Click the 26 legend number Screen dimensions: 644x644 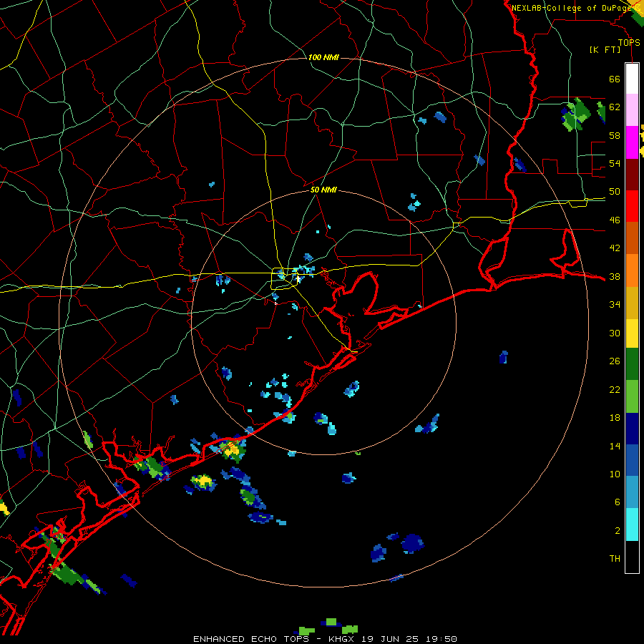(615, 361)
